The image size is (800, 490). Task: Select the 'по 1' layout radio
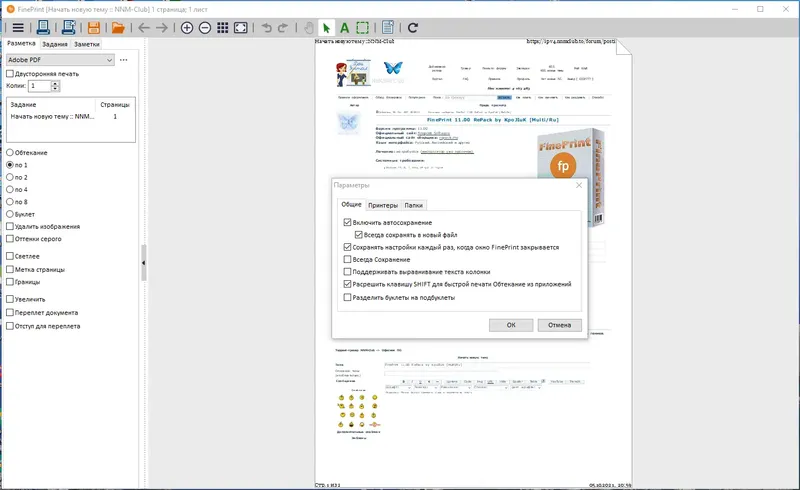(10, 165)
